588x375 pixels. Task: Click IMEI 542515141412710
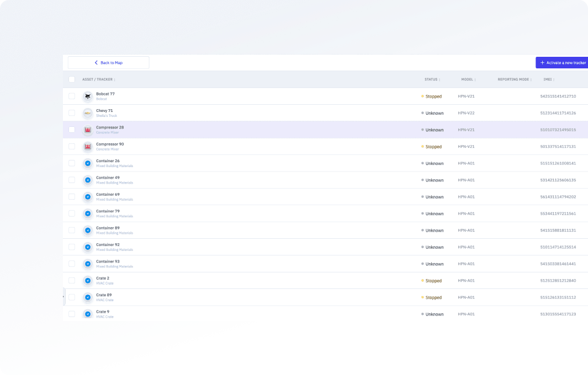[558, 97]
